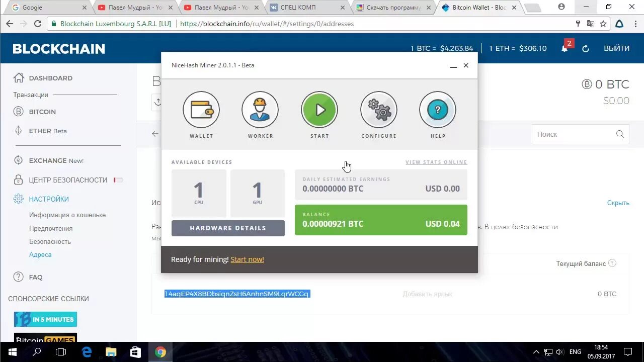Click the Chrome taskbar icon
This screenshot has width=644, height=362.
point(160,352)
